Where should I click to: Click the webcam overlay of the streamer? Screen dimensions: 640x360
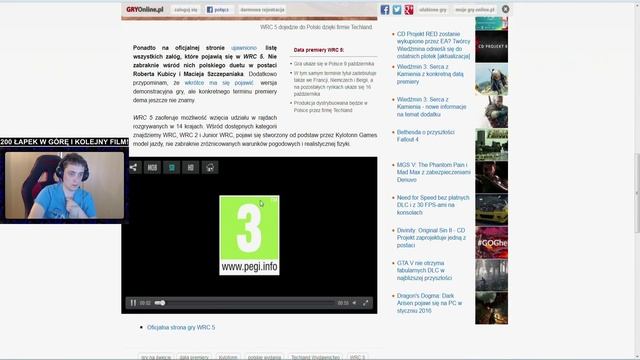(x=64, y=186)
